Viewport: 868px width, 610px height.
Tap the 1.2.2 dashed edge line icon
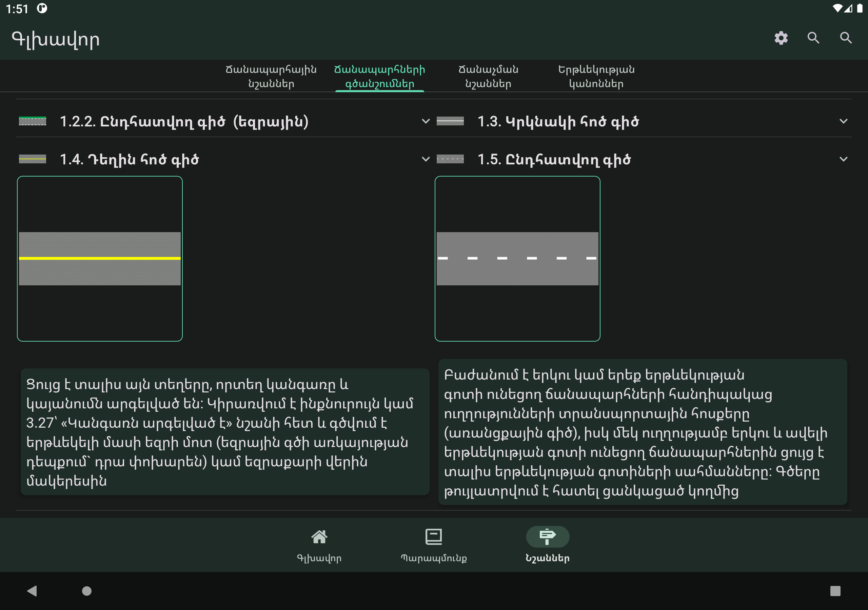(33, 121)
